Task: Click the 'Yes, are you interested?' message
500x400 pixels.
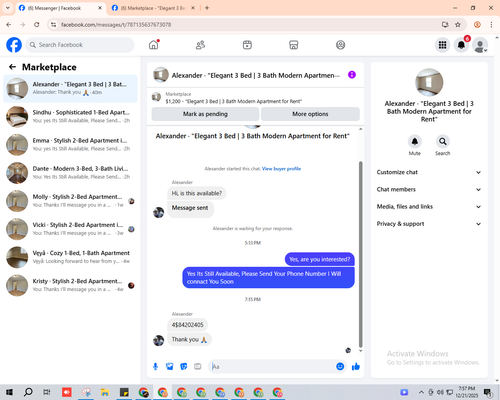Action: pyautogui.click(x=320, y=259)
